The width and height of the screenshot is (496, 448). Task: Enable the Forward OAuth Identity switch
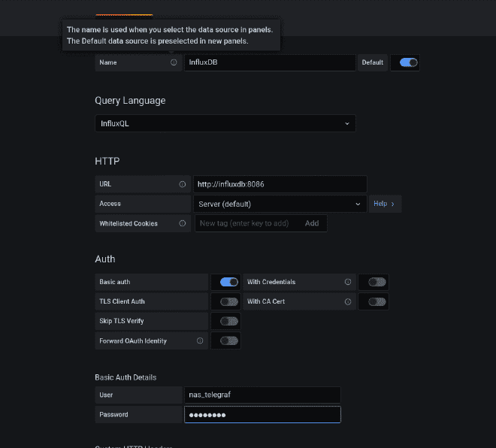tap(229, 341)
